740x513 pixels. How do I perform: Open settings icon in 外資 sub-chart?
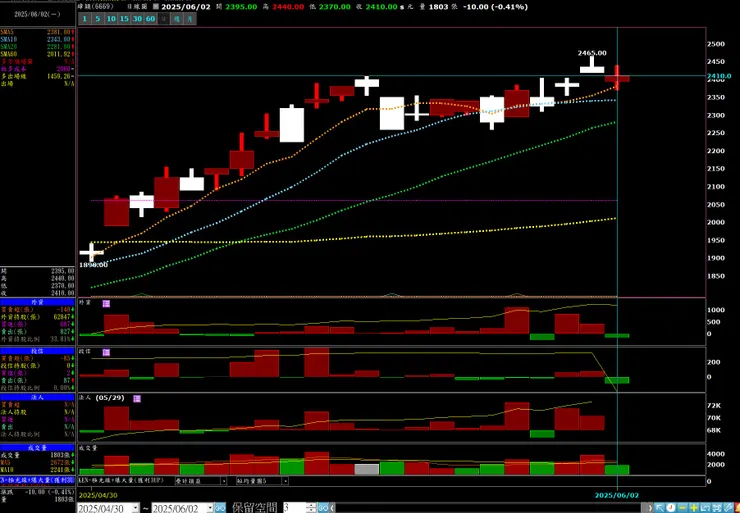(x=106, y=303)
